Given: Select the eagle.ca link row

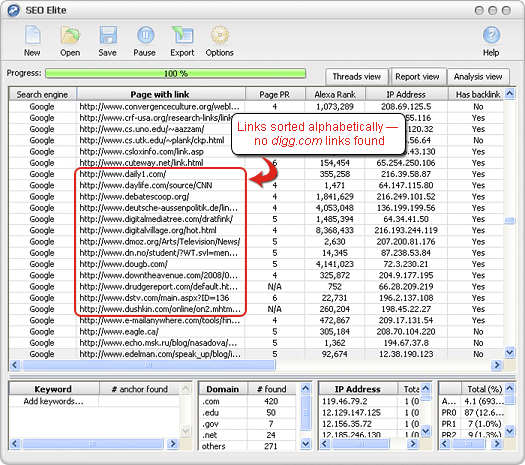Looking at the screenshot, I should click(x=256, y=332).
